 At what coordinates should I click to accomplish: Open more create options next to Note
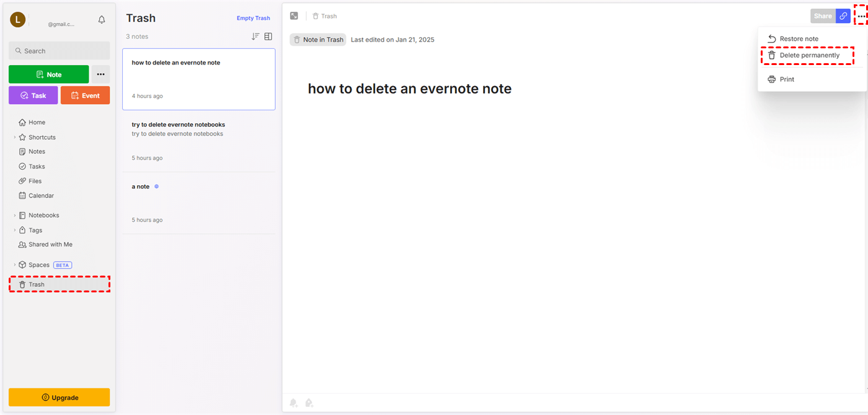pyautogui.click(x=101, y=74)
